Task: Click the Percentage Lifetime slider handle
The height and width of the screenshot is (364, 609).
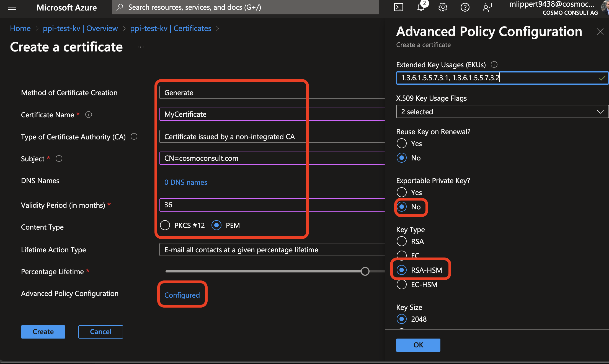Action: click(x=365, y=271)
